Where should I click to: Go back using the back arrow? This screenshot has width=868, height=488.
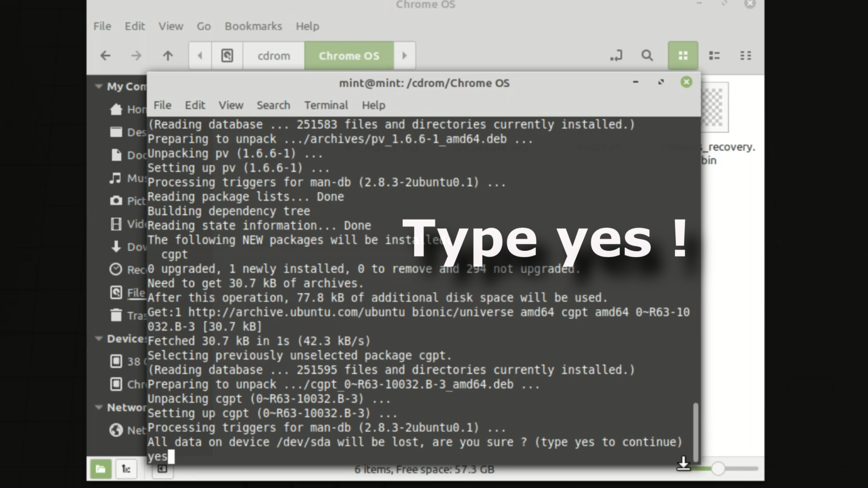click(106, 56)
